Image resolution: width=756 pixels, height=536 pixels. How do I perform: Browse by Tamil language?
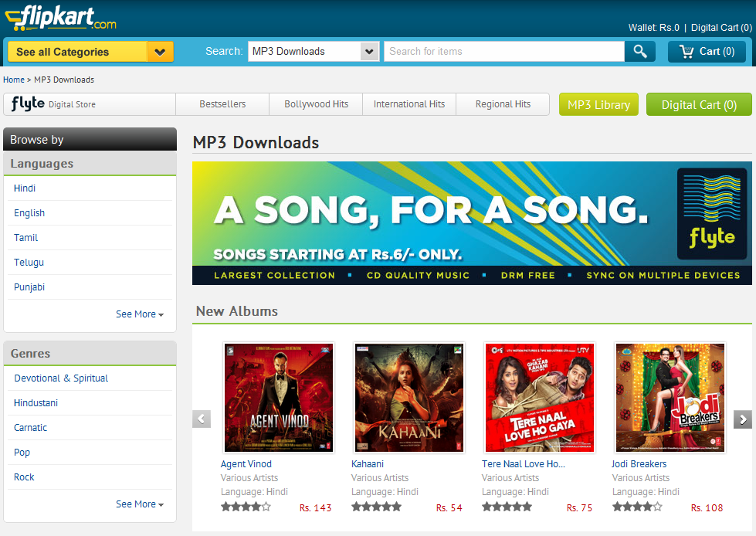coord(25,238)
